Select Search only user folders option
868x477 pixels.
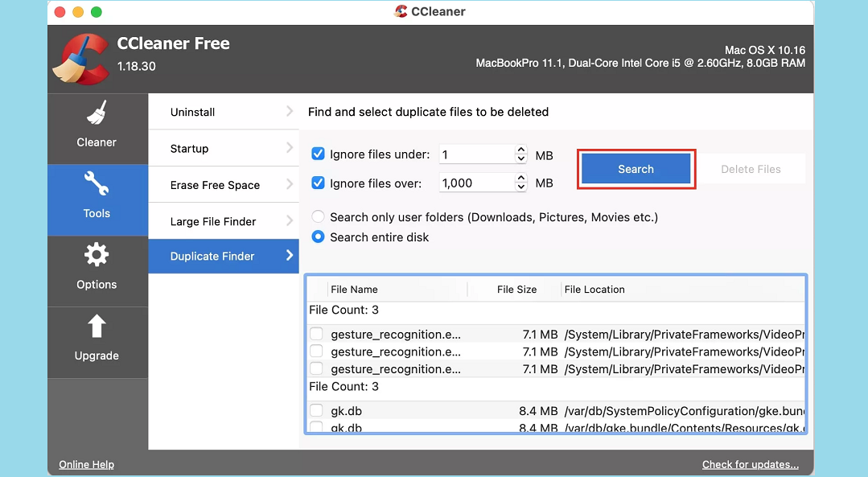[x=318, y=217]
